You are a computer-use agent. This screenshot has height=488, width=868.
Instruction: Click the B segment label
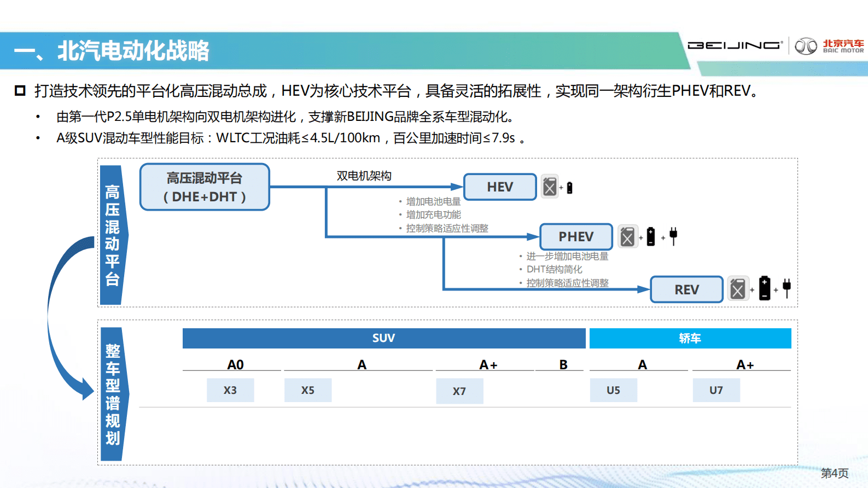[x=563, y=364]
